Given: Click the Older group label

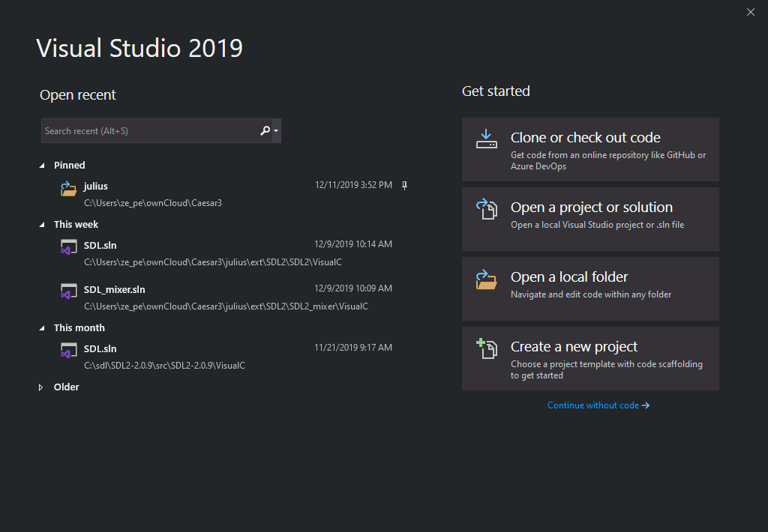Looking at the screenshot, I should tap(67, 387).
